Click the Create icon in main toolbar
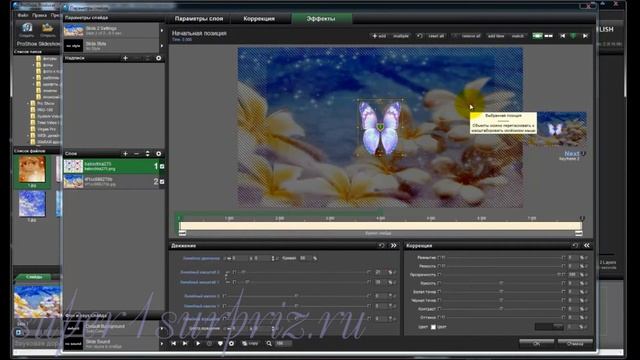This screenshot has width=640, height=360. point(27,30)
